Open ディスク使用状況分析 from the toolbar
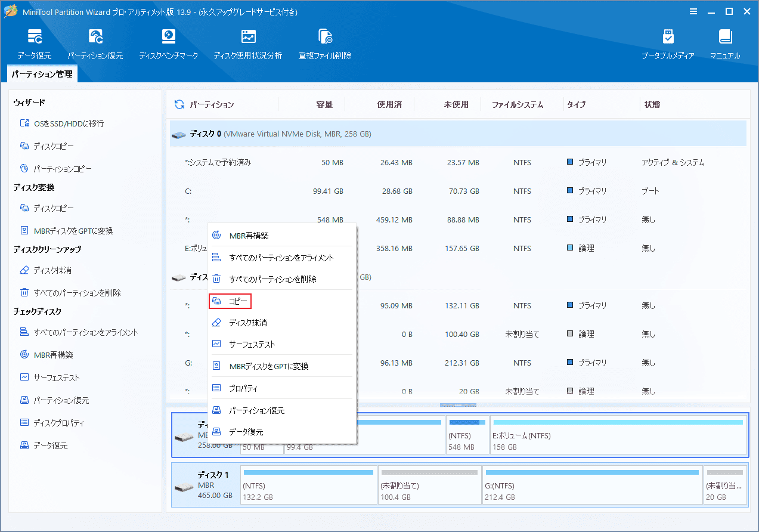The width and height of the screenshot is (759, 532). (248, 44)
